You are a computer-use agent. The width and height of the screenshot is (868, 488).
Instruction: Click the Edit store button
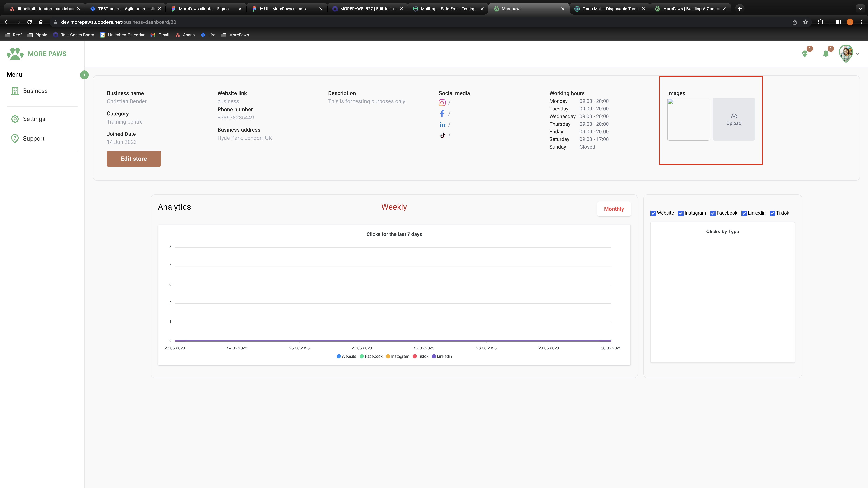[x=134, y=159]
